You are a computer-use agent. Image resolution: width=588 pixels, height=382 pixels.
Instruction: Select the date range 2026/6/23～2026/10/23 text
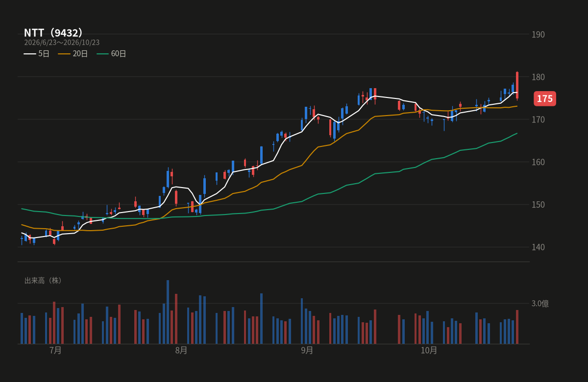tap(62, 43)
